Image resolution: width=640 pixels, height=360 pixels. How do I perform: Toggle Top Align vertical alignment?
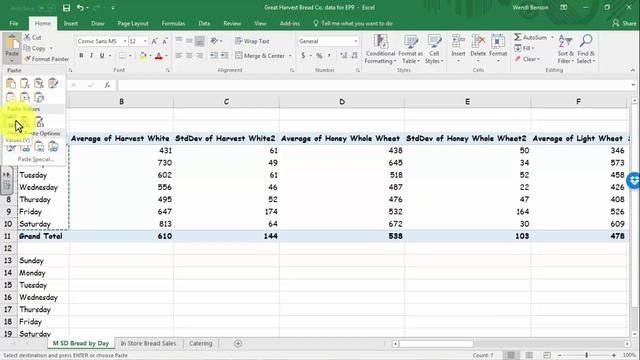[x=179, y=41]
